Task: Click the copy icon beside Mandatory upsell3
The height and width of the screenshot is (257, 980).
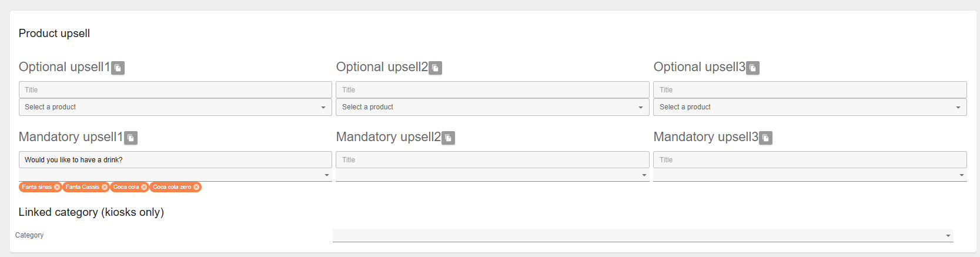Action: [766, 138]
